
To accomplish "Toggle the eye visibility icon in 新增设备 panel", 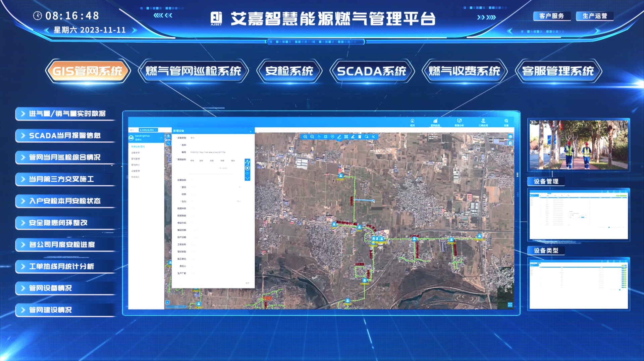I will [248, 173].
